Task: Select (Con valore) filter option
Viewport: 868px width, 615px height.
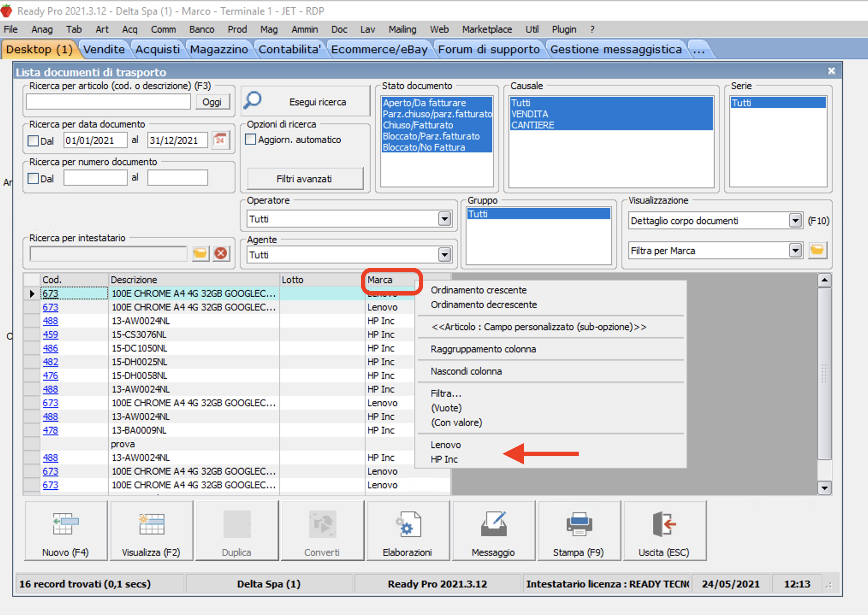Action: tap(456, 423)
